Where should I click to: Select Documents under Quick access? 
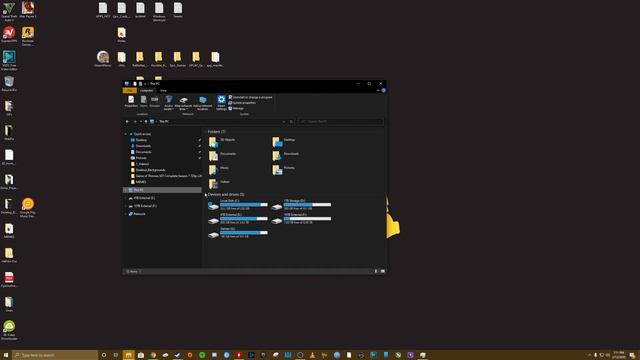(x=143, y=152)
